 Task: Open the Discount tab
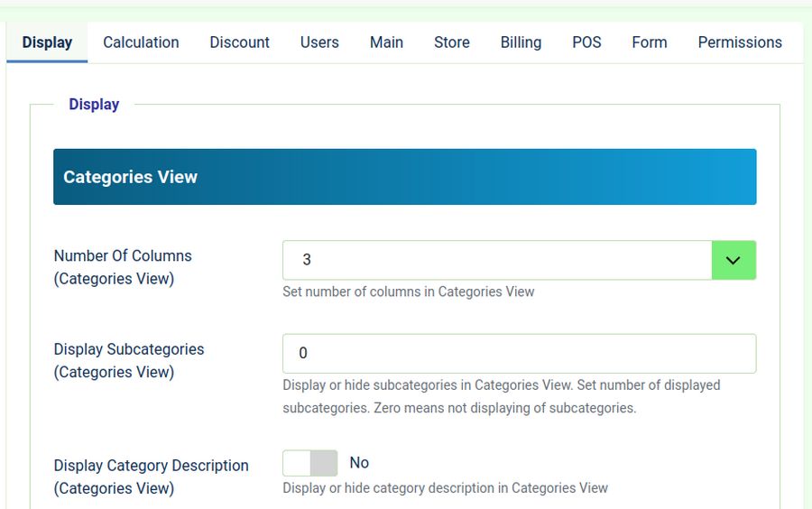pyautogui.click(x=239, y=42)
